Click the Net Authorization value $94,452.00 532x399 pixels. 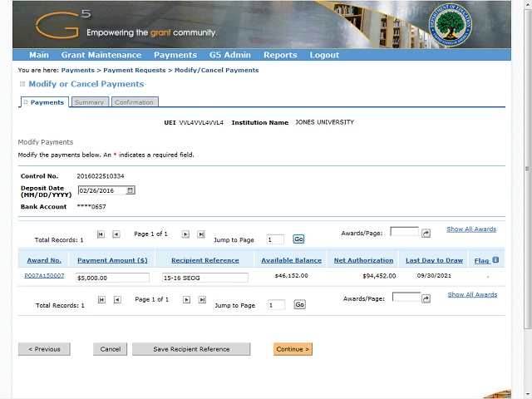pyautogui.click(x=379, y=276)
